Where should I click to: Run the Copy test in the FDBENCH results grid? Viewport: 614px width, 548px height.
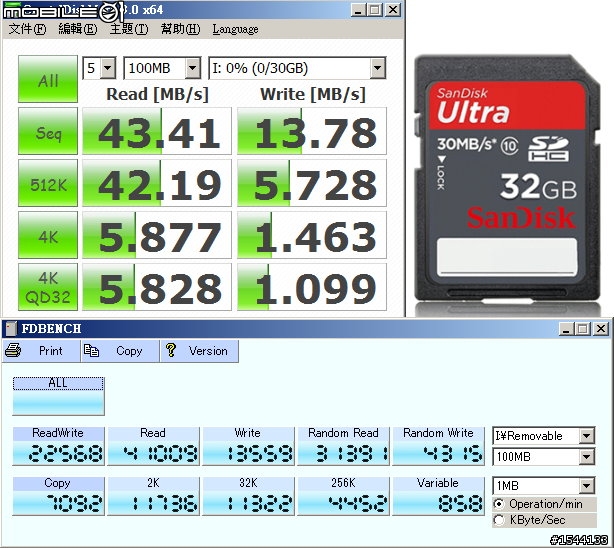pos(58,496)
